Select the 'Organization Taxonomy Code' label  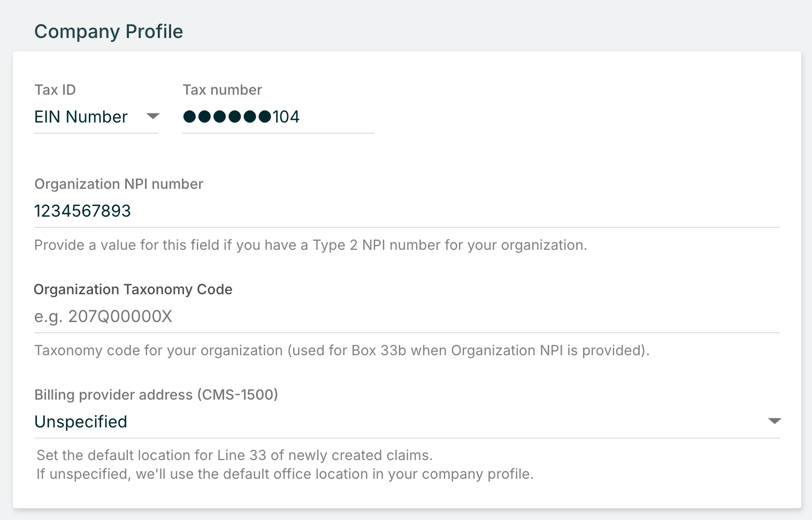133,289
